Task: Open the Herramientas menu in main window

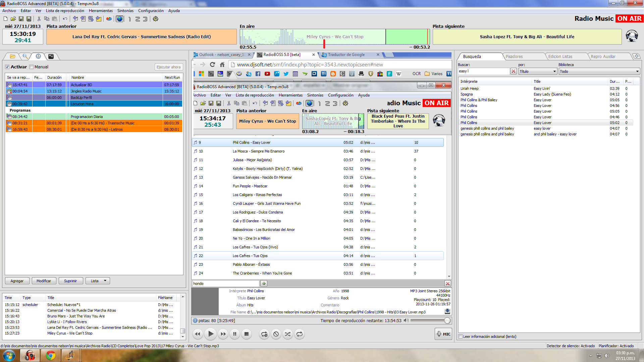Action: click(101, 11)
